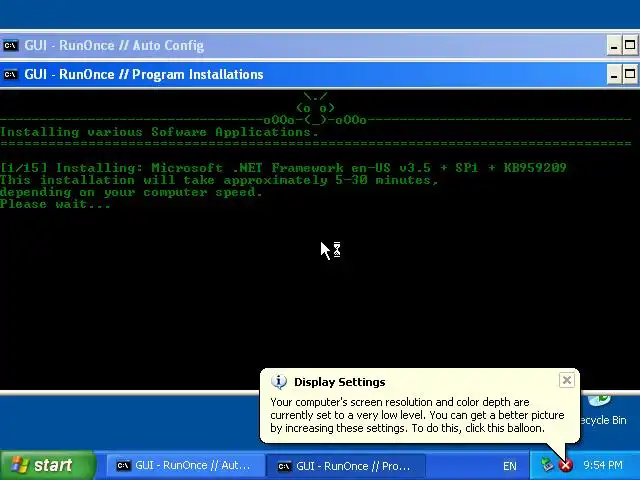640x480 pixels.
Task: Click the "Display Settings" balloon title
Action: click(x=340, y=382)
